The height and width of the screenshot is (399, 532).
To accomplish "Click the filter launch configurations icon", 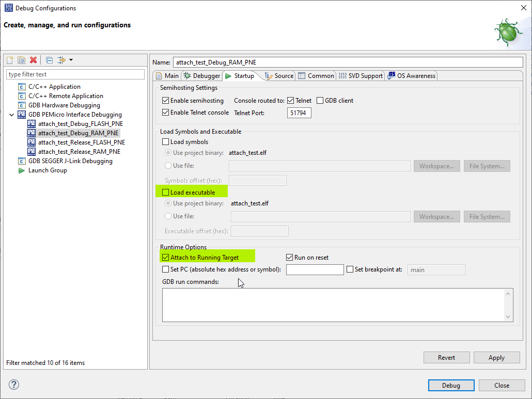I will (61, 60).
